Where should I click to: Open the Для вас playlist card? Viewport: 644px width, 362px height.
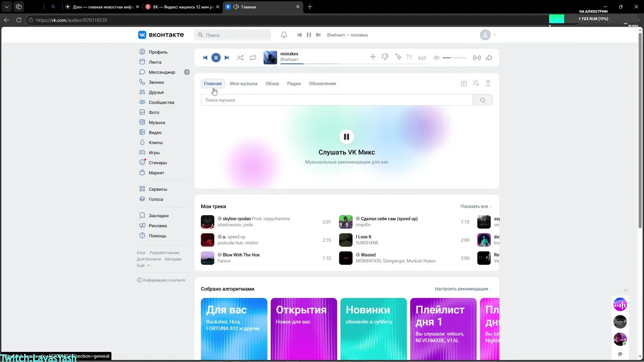(234, 329)
